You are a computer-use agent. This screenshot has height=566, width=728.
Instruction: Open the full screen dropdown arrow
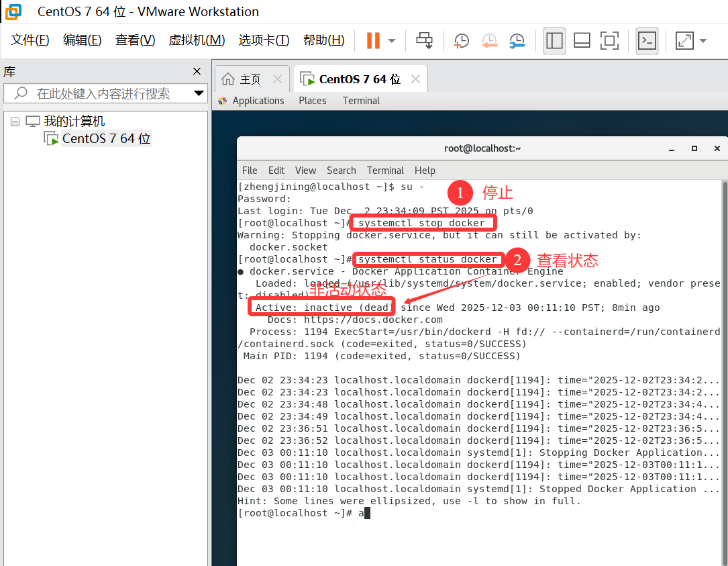pos(703,40)
